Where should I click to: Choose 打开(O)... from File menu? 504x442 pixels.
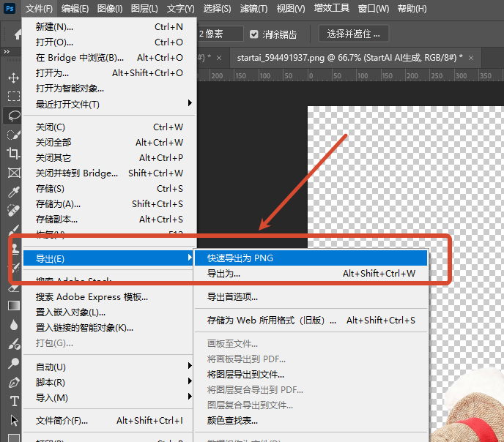[x=109, y=42]
